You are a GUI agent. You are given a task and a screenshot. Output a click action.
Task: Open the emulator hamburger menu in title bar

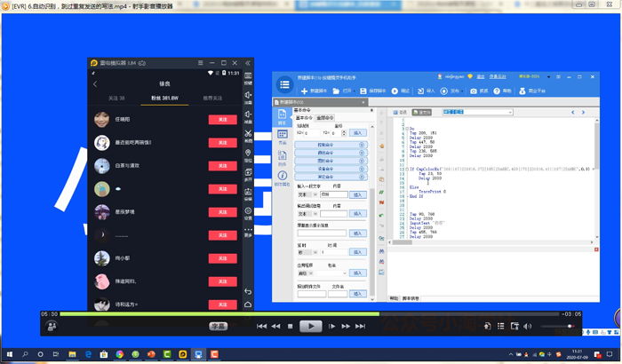coord(200,63)
